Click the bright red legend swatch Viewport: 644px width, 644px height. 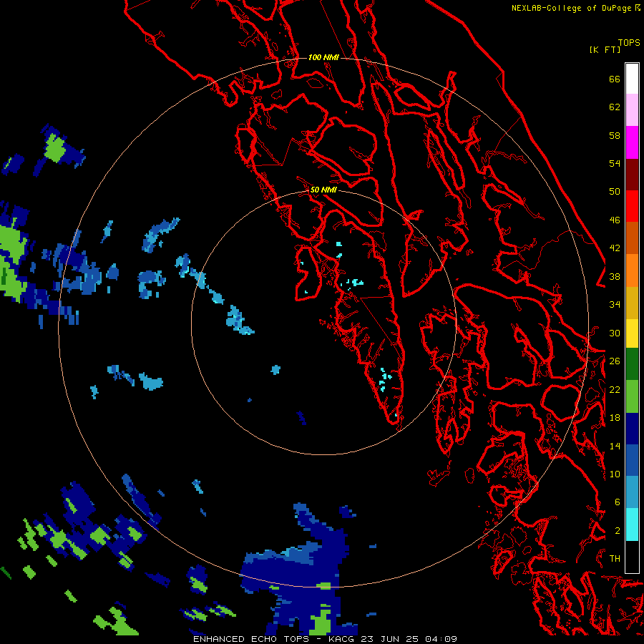click(x=632, y=206)
